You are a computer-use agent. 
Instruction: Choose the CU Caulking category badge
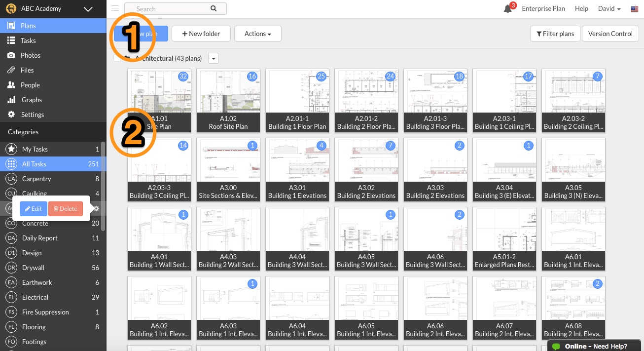[x=11, y=194]
